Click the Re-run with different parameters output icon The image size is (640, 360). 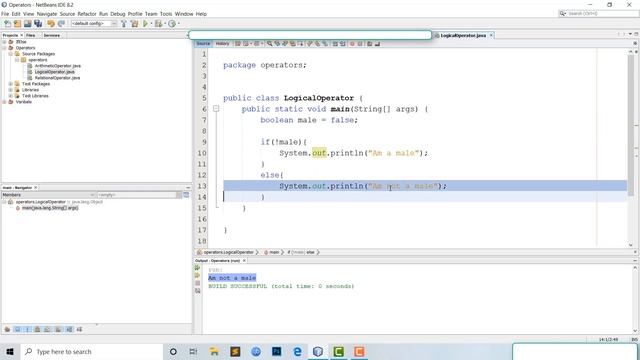tap(198, 276)
